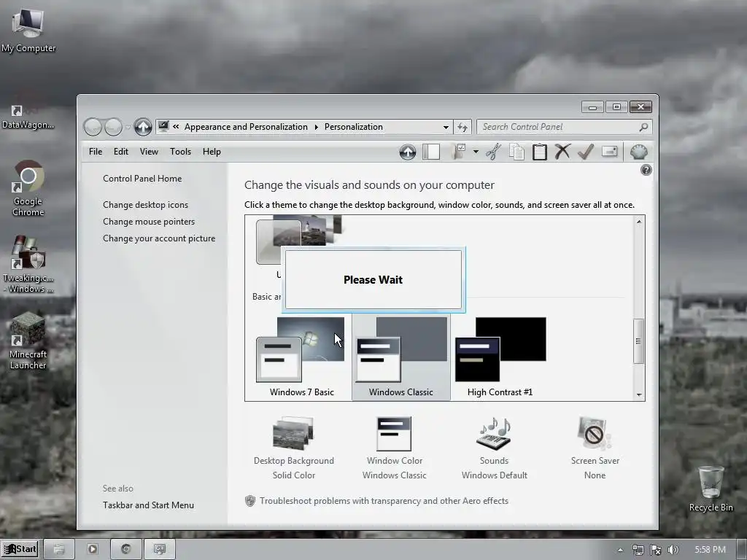747x560 pixels.
Task: Click theme list scroll down arrow
Action: [639, 394]
